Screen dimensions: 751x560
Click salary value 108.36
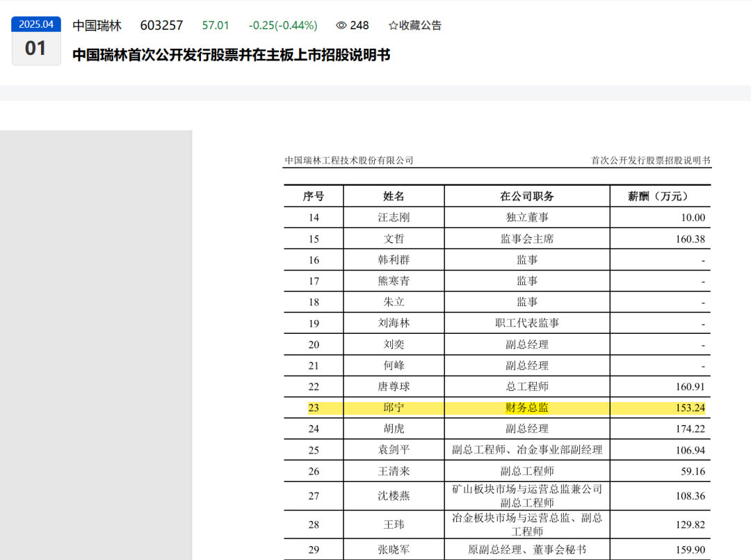pos(691,496)
